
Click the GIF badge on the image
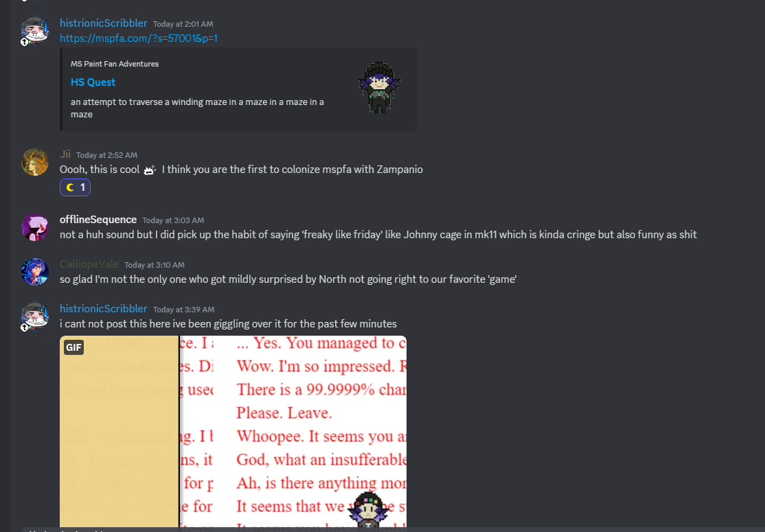(x=73, y=347)
